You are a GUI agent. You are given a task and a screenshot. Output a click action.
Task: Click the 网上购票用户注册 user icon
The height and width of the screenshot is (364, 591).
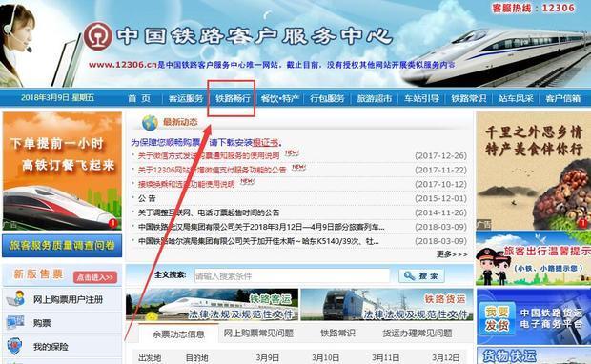pos(16,299)
